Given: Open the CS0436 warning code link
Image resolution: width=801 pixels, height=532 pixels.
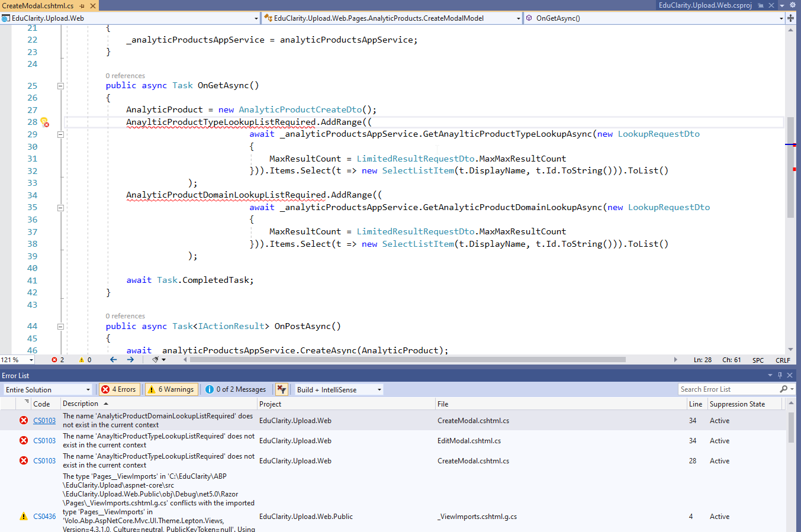Looking at the screenshot, I should [x=44, y=517].
